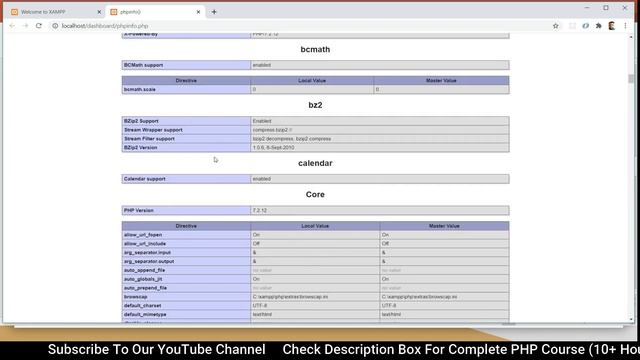Close the Welcome to XAMPP tab
640x360 pixels.
(99, 12)
